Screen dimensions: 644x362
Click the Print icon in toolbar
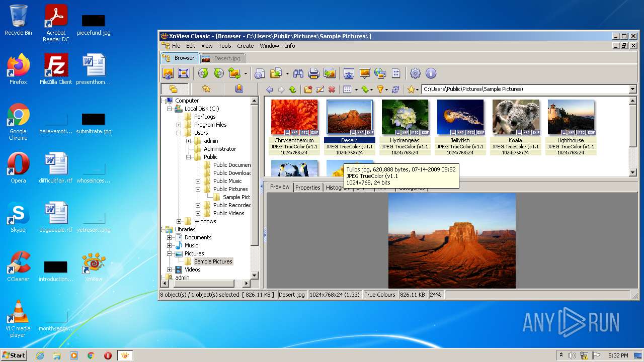pos(314,73)
